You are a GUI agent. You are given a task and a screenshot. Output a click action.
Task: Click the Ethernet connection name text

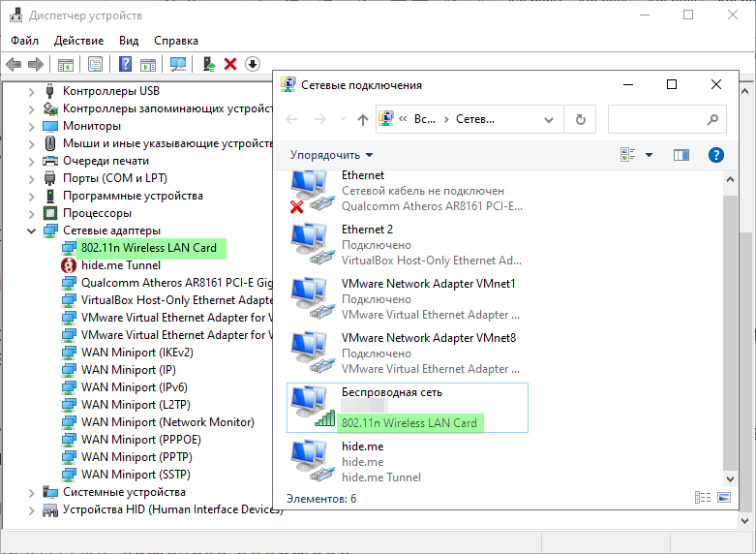coord(363,175)
